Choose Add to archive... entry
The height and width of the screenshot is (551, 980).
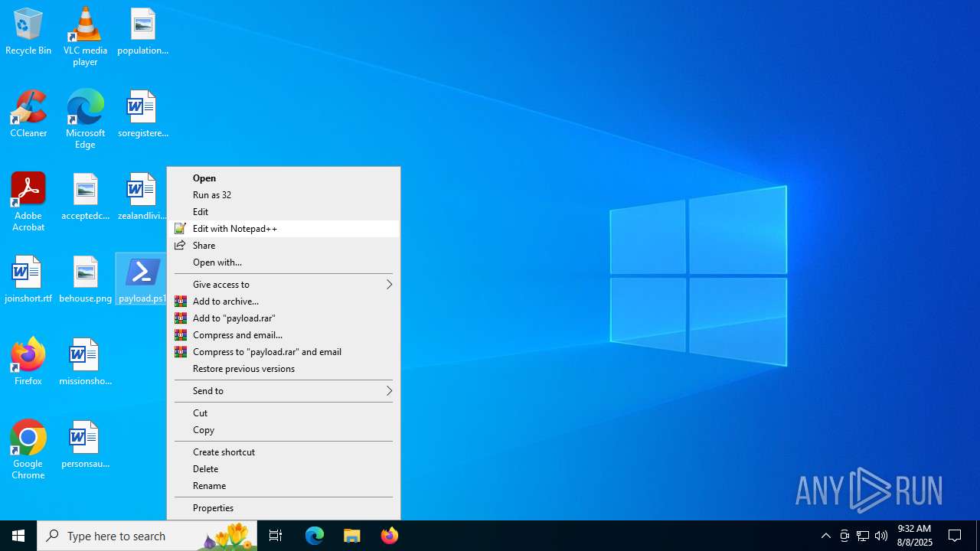(283, 302)
